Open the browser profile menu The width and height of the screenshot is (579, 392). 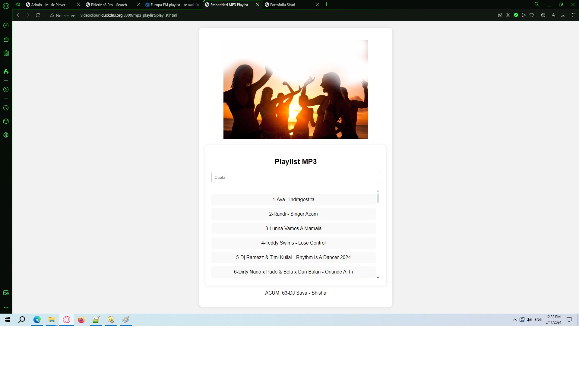point(553,15)
